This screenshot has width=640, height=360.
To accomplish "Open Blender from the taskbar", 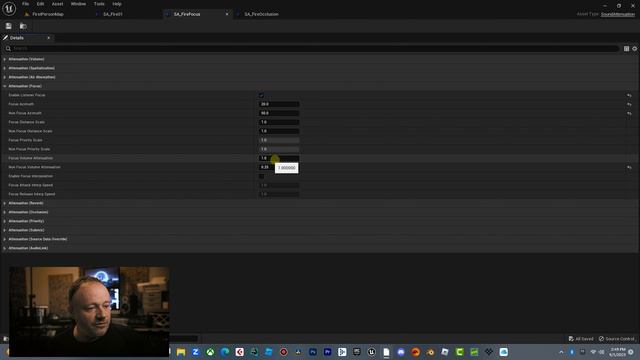I will pyautogui.click(x=430, y=352).
